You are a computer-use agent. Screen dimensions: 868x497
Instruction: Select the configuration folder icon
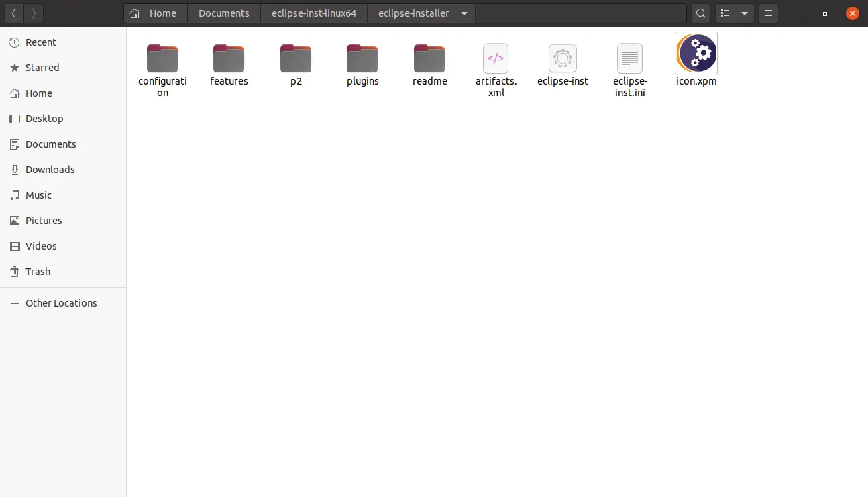pos(162,58)
